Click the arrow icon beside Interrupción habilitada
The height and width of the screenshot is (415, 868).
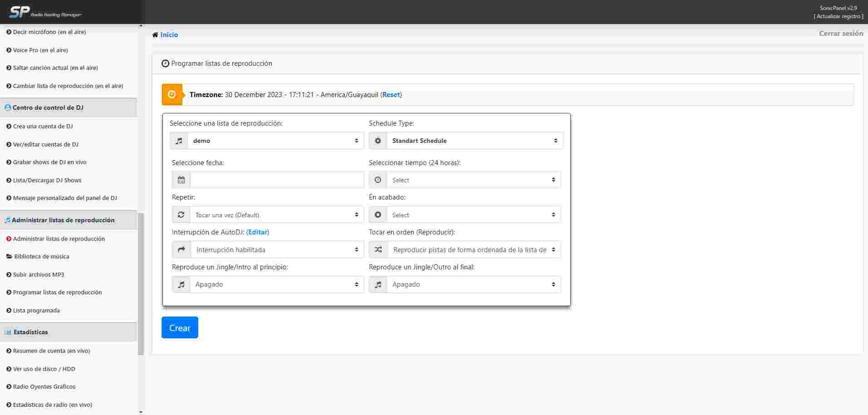point(181,249)
